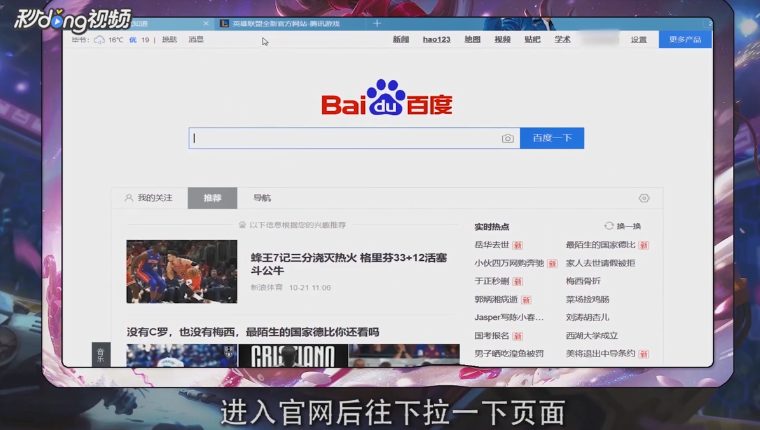This screenshot has height=430, width=760.
Task: Click the air quality 优 19 indicator
Action: click(140, 40)
